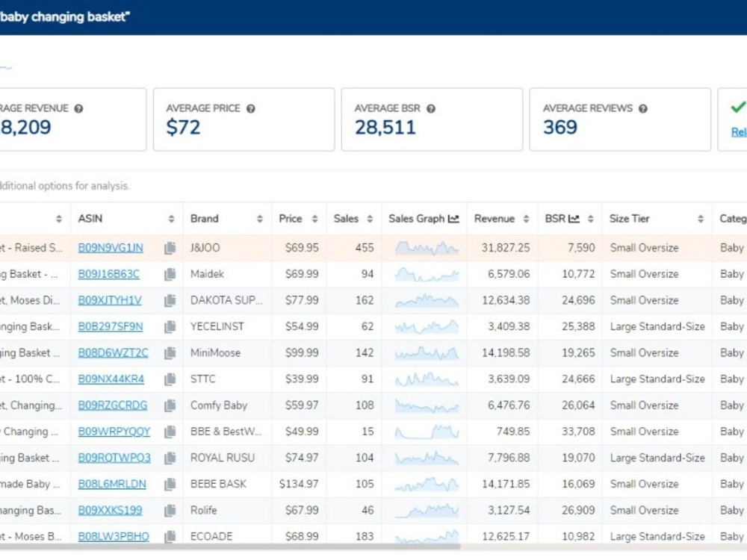This screenshot has width=747, height=560.
Task: Copy ASIN B09NX44KR4 with its clipboard icon
Action: click(x=170, y=379)
